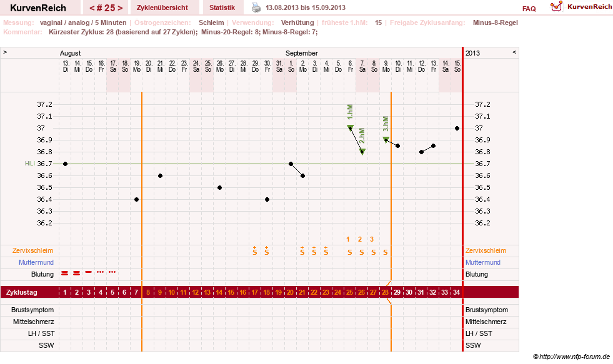The height and width of the screenshot is (364, 613).
Task: Click heavy bleeding icon on day 1
Action: pyautogui.click(x=65, y=273)
